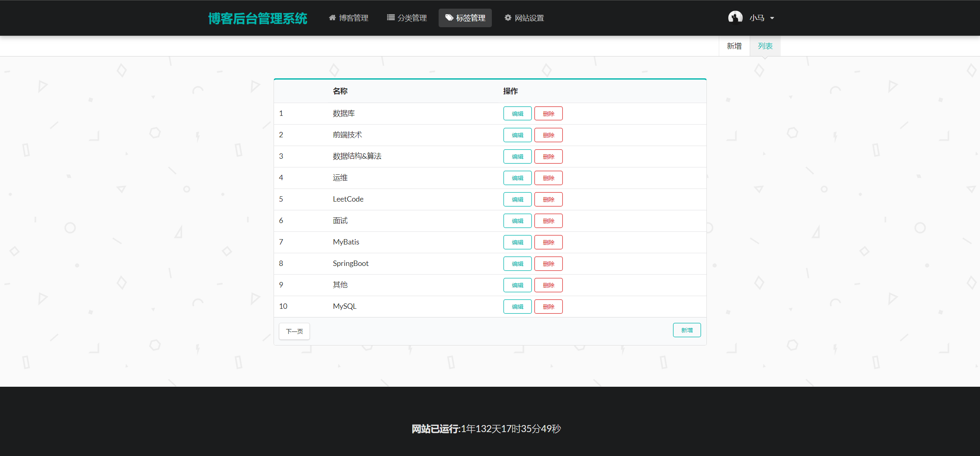The image size is (980, 456).
Task: Edit the 数据库 tag
Action: [517, 113]
